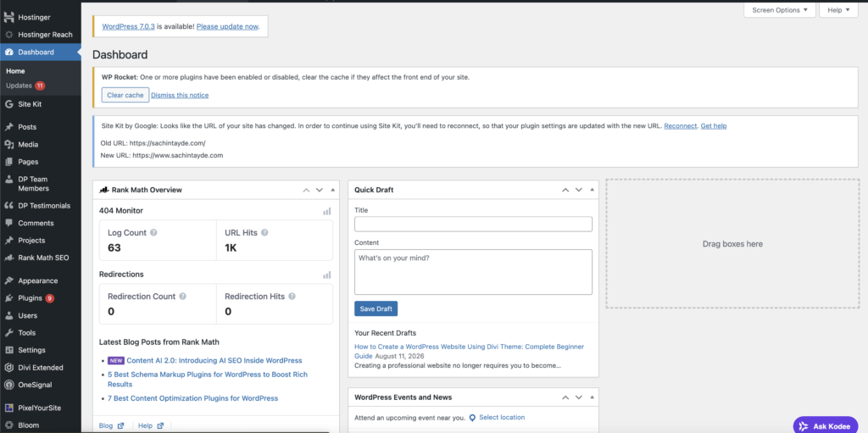Click the Please update now link
The width and height of the screenshot is (868, 433).
[227, 26]
